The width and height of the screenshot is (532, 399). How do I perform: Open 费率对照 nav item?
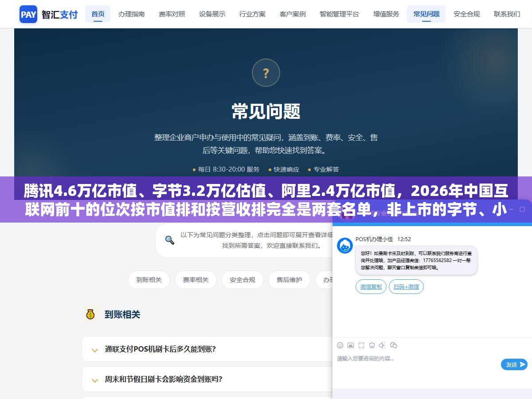tap(172, 14)
